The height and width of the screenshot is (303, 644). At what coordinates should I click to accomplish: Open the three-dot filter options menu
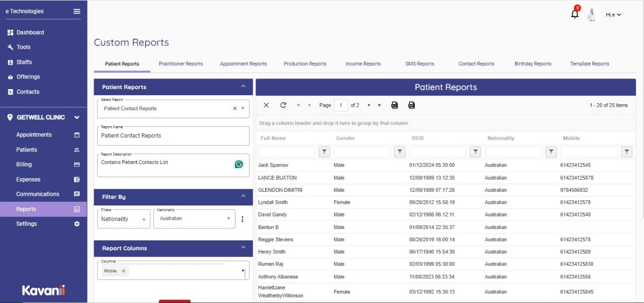[242, 219]
